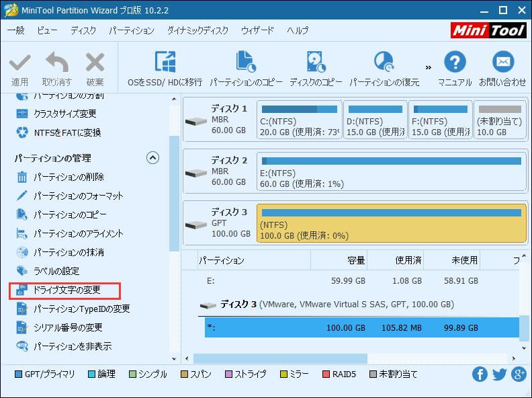Select the 未割り当て 10.0 GB block
Viewport: 532px width, 398px height.
point(500,120)
